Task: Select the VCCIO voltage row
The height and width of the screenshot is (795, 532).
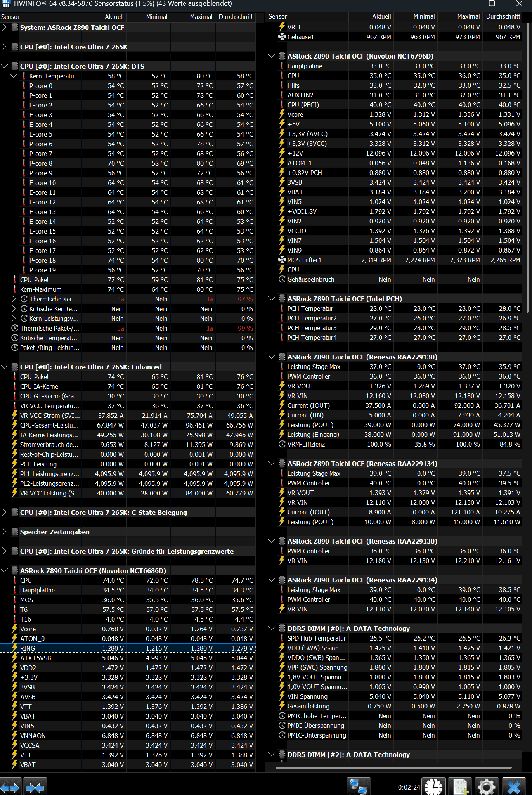Action: point(395,231)
